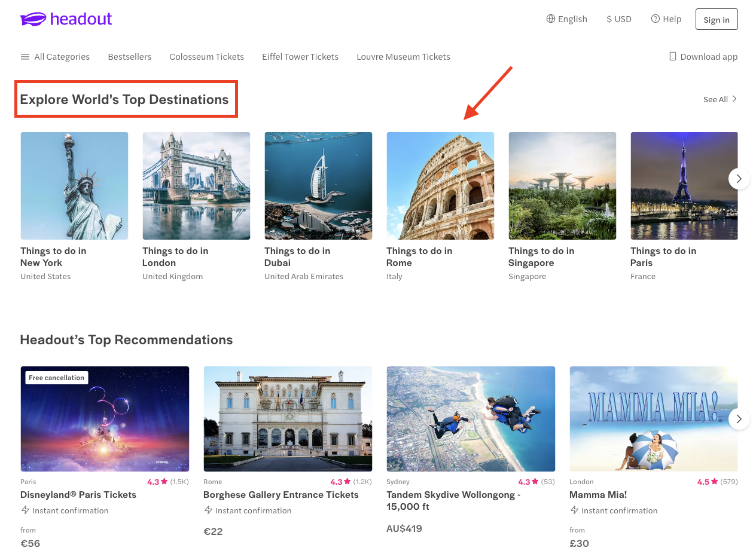The width and height of the screenshot is (756, 560).
Task: Expand the destinations carousel with right arrow
Action: click(739, 178)
